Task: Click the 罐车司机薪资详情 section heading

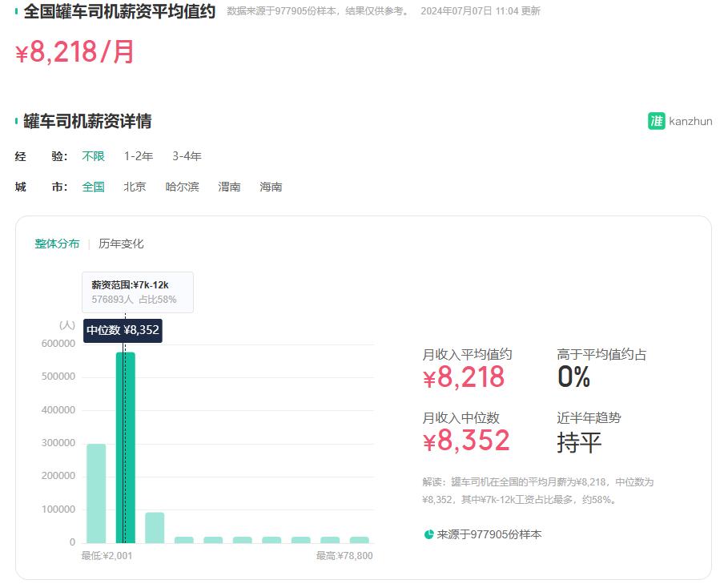Action: tap(87, 121)
